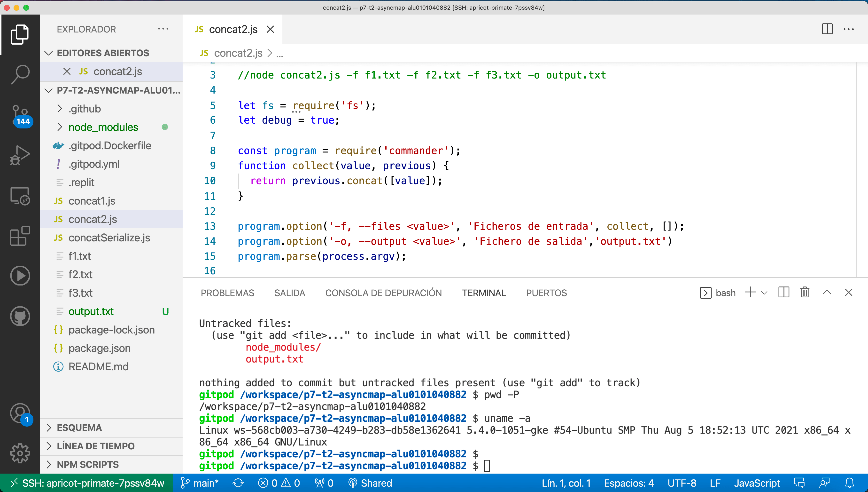Kill terminal with trash icon
Image resolution: width=868 pixels, height=492 pixels.
click(x=805, y=293)
